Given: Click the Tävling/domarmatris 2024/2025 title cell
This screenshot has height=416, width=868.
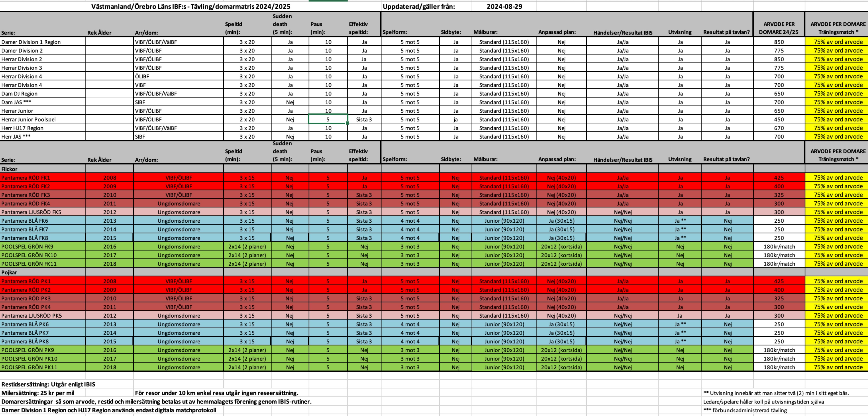Looking at the screenshot, I should point(191,6).
